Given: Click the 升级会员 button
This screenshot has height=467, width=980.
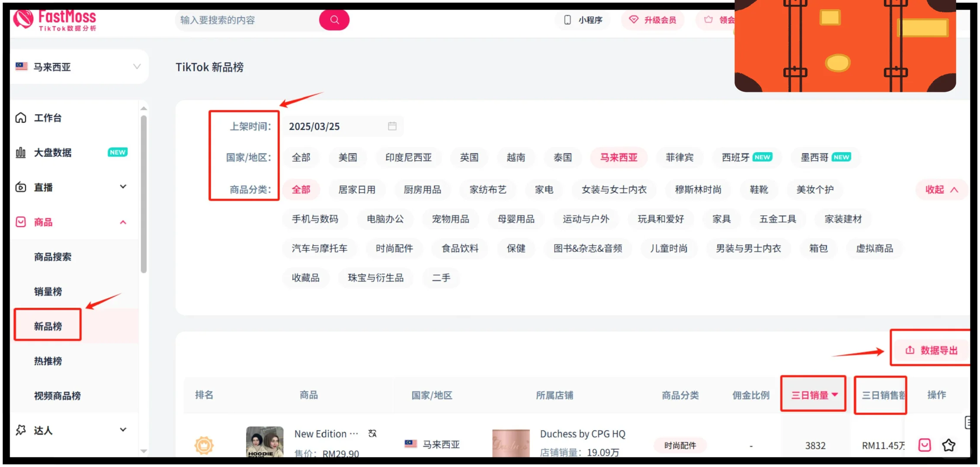Looking at the screenshot, I should (653, 20).
